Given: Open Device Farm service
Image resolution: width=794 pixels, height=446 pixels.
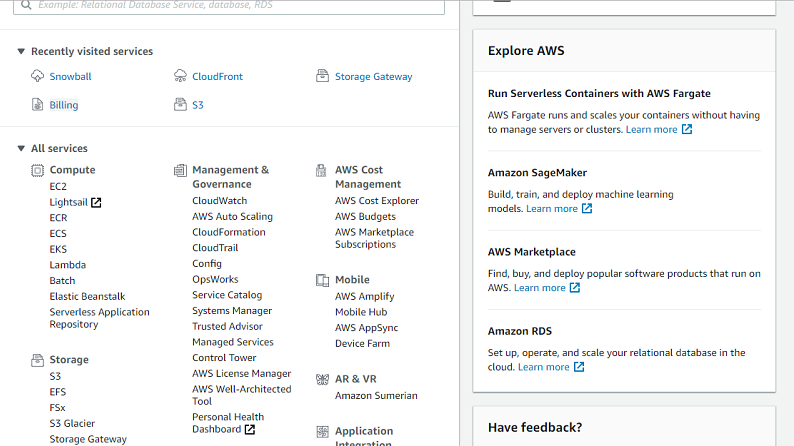Looking at the screenshot, I should pyautogui.click(x=363, y=343).
